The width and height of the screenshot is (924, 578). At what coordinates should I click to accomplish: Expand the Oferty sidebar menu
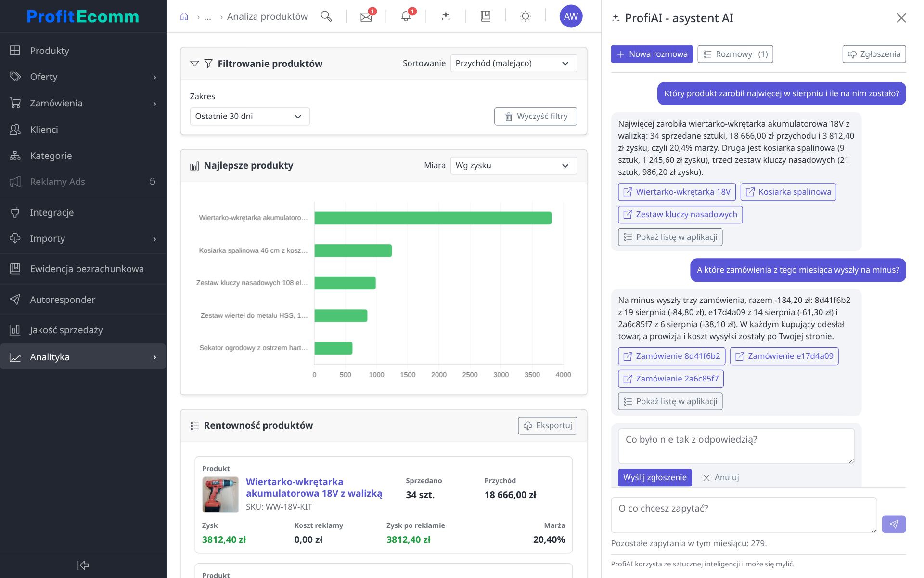[x=83, y=77]
